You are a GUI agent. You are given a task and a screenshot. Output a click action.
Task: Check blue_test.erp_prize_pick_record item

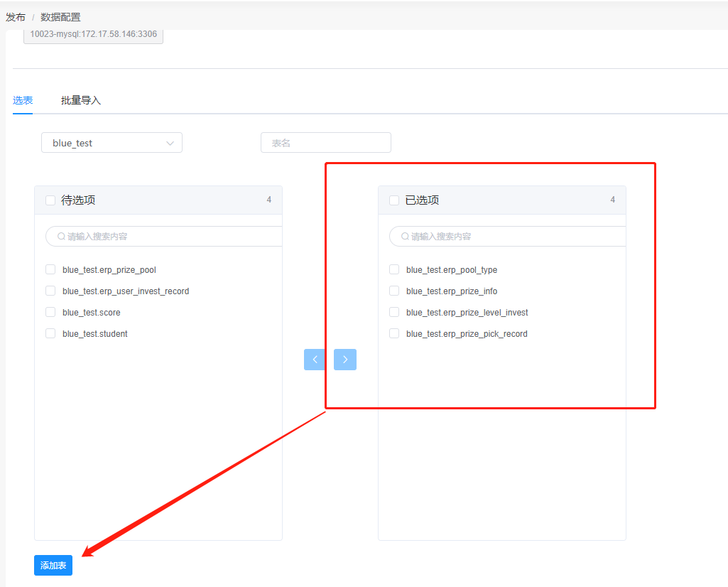coord(394,334)
